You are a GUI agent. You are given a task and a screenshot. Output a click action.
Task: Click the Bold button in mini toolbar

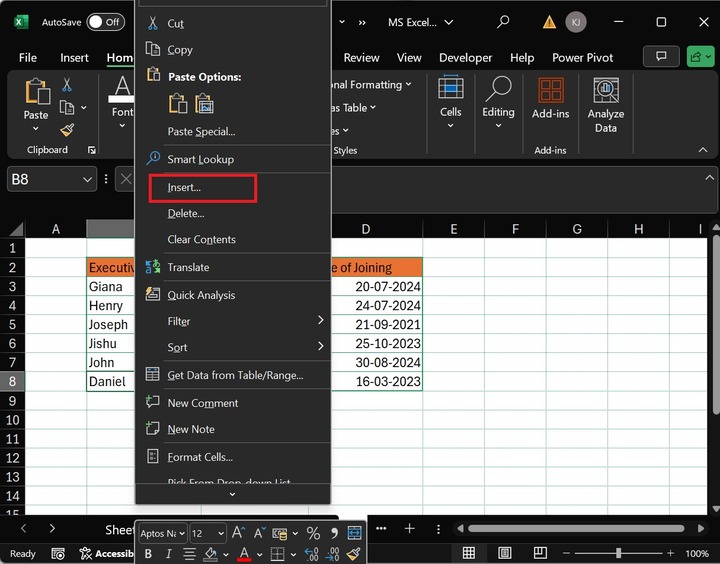pos(148,554)
